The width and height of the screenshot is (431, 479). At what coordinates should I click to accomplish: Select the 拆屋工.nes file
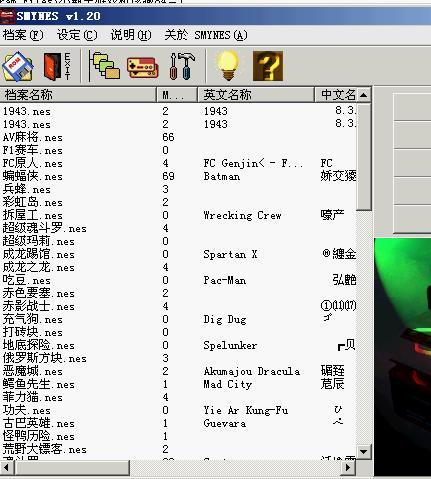click(33, 215)
